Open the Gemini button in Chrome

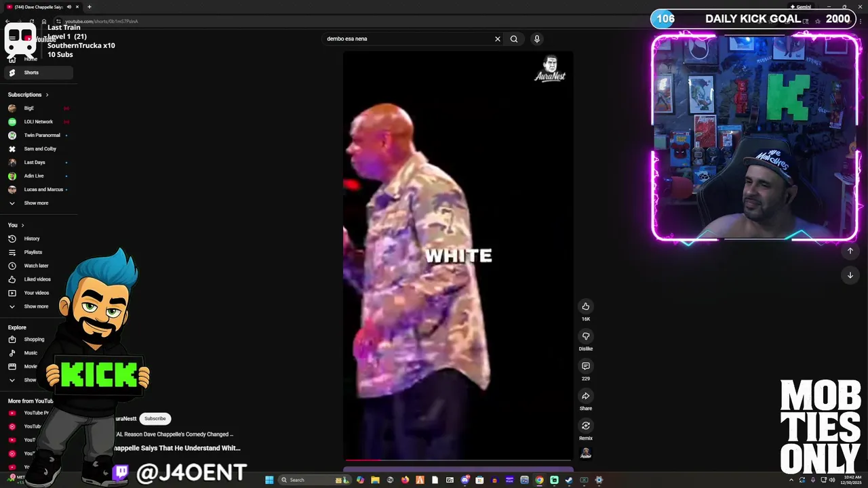click(x=800, y=7)
